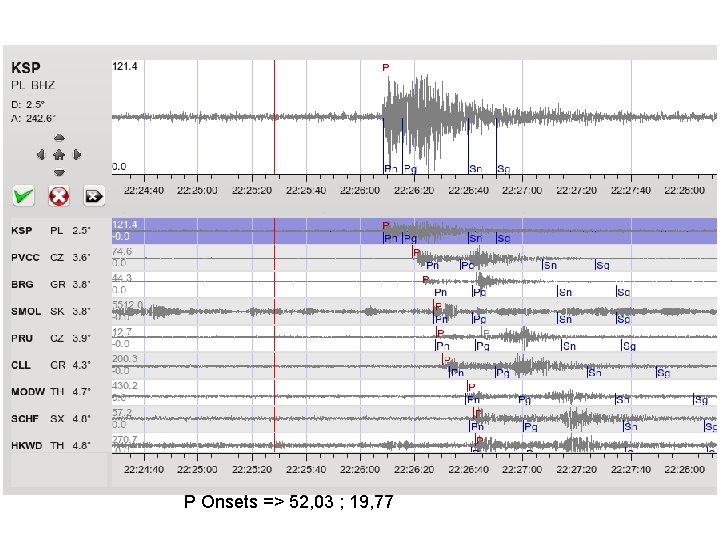Click the black skip arrow icon

(x=94, y=197)
